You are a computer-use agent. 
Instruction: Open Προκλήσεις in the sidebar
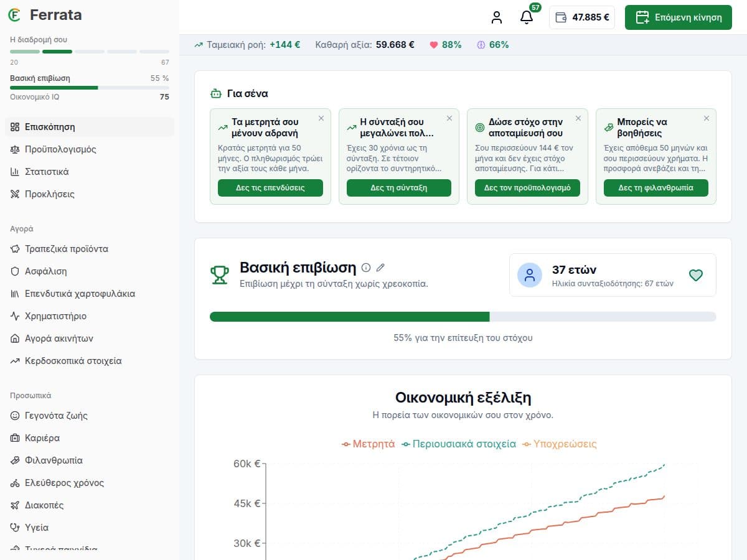tap(90, 194)
